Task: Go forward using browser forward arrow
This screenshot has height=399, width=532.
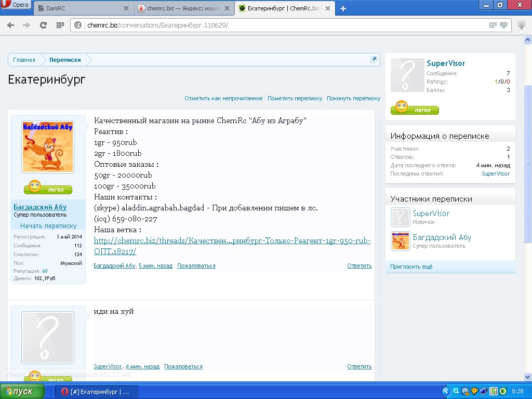Action: coord(26,25)
